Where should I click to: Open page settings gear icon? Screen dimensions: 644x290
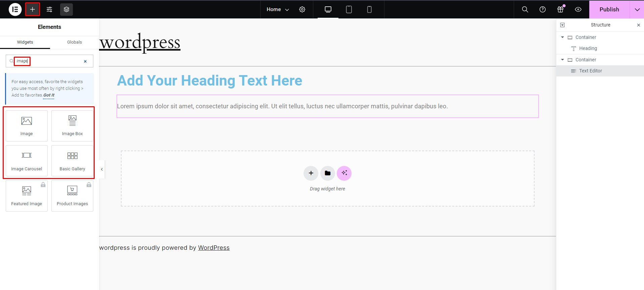click(302, 9)
